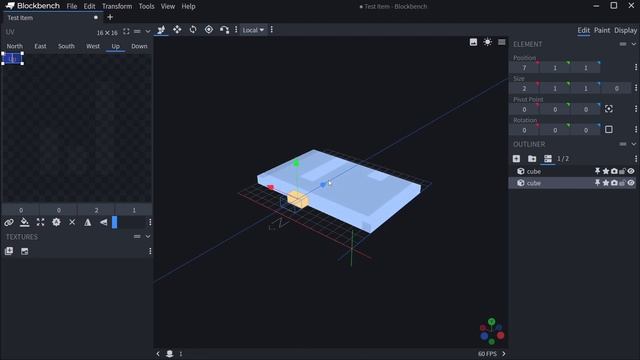This screenshot has width=640, height=360.
Task: Switch to the West face tab
Action: (93, 46)
